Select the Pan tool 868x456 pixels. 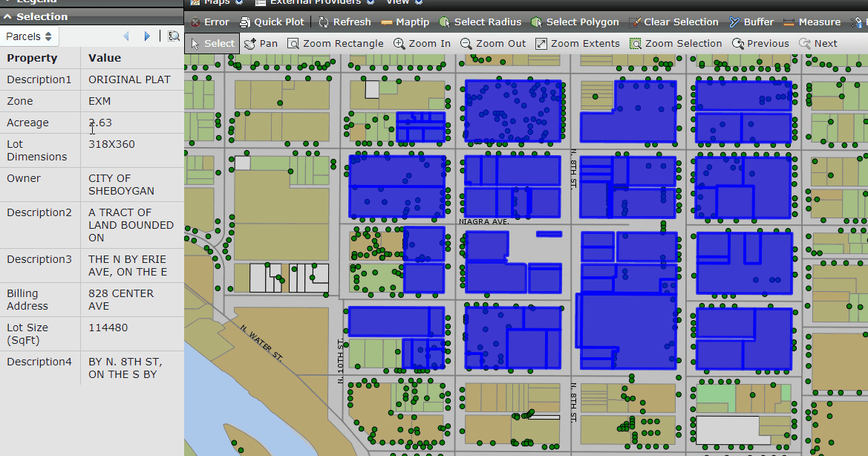[x=260, y=43]
